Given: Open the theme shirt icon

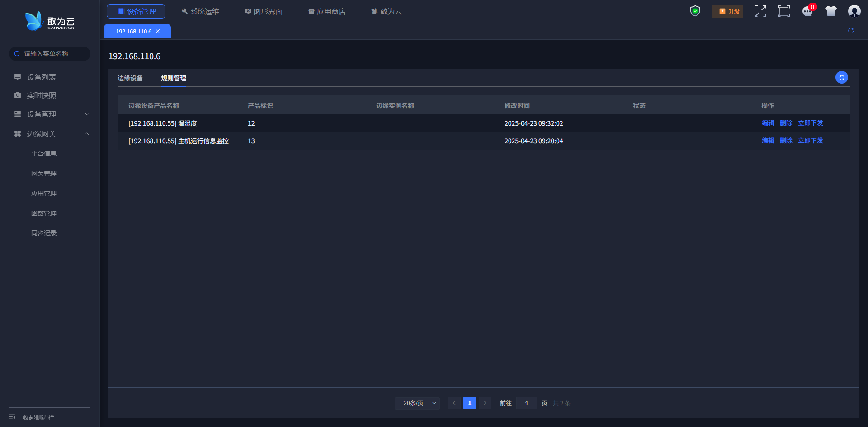Looking at the screenshot, I should [x=831, y=11].
